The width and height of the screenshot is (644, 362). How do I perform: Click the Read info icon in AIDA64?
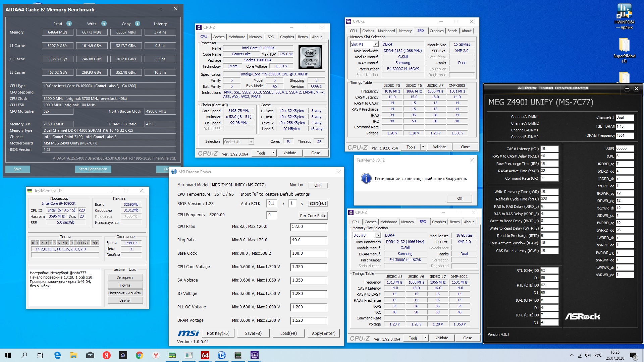point(69,23)
